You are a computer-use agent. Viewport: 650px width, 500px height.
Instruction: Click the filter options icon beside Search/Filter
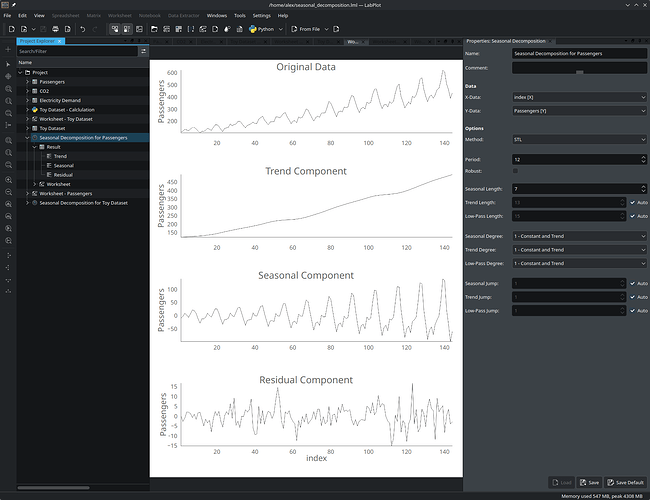pyautogui.click(x=143, y=50)
